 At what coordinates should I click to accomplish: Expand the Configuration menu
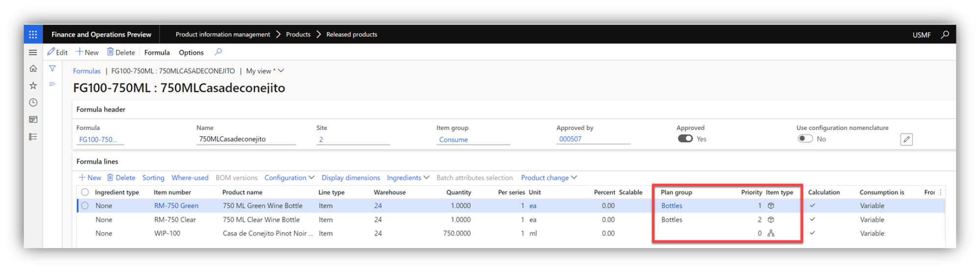point(289,178)
